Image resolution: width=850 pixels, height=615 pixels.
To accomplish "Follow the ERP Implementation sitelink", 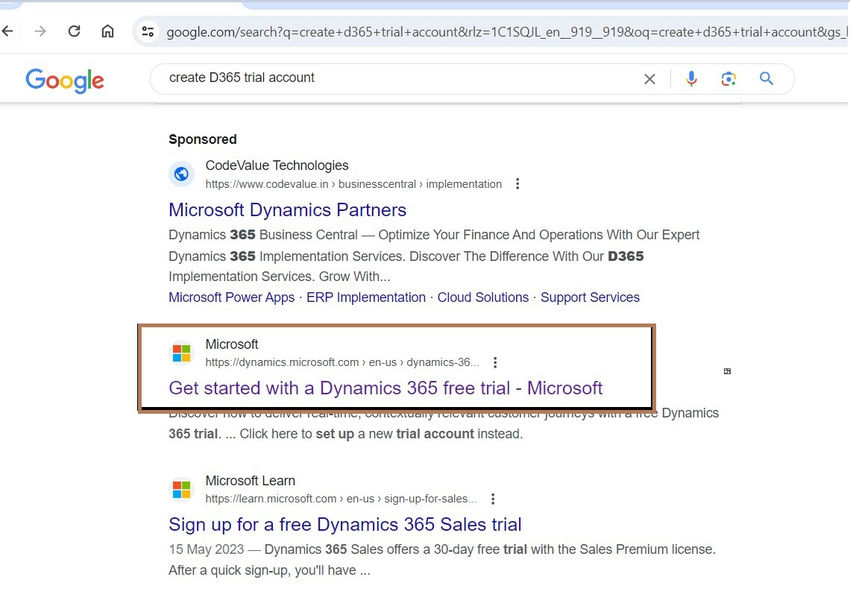I will (366, 297).
